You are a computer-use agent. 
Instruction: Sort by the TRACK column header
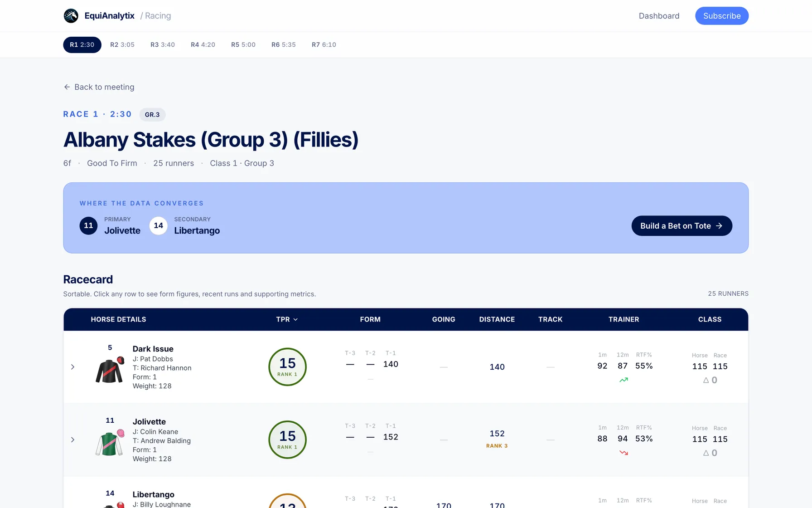[x=550, y=319]
